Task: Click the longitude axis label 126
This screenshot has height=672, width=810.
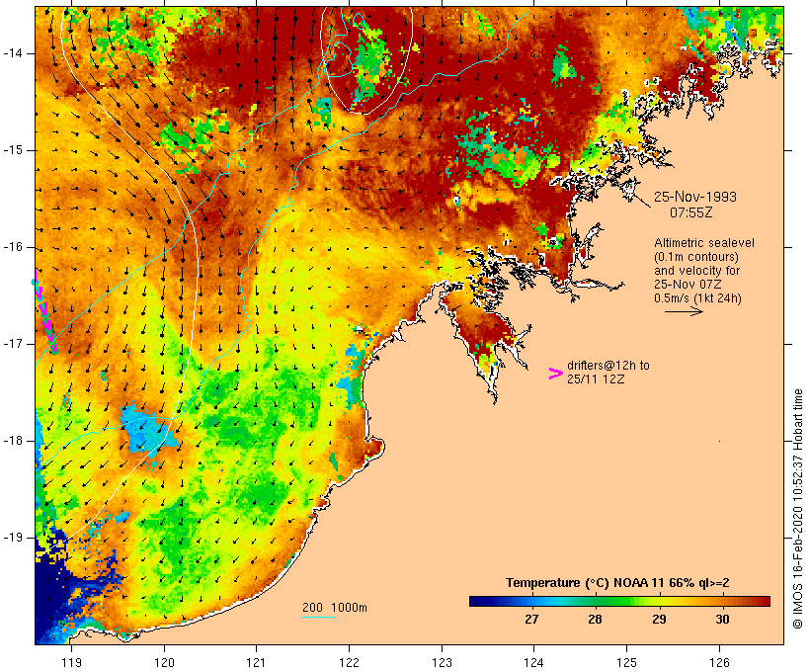Action: tap(719, 662)
